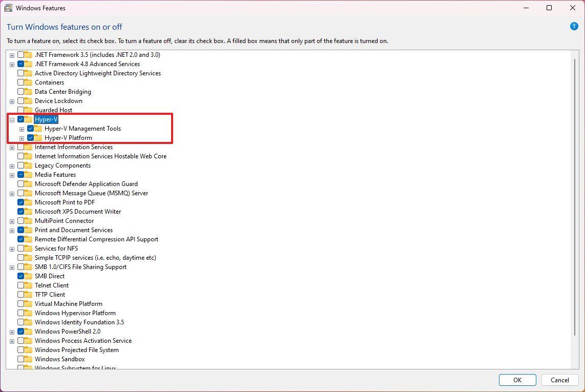This screenshot has width=585, height=392.
Task: Select the Guarded Host tree item
Action: (53, 110)
